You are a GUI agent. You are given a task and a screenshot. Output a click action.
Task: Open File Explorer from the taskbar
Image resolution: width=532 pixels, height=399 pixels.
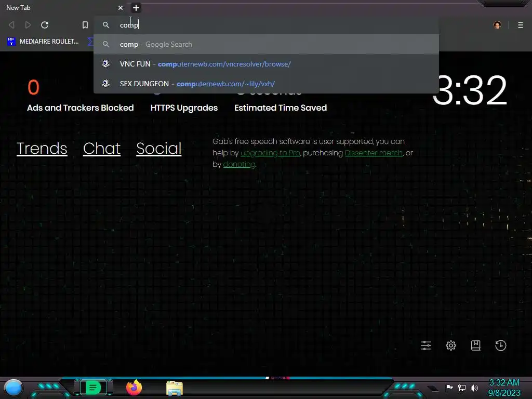coord(175,388)
